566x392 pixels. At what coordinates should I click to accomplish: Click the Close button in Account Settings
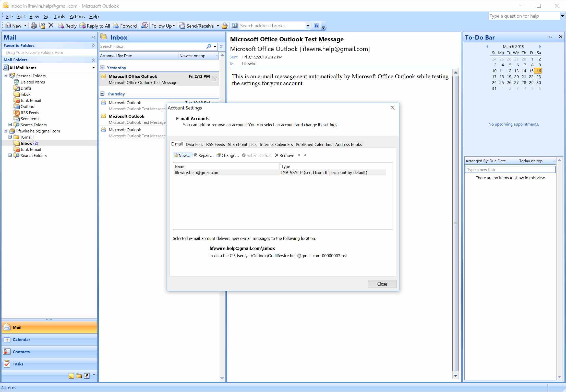tap(382, 284)
